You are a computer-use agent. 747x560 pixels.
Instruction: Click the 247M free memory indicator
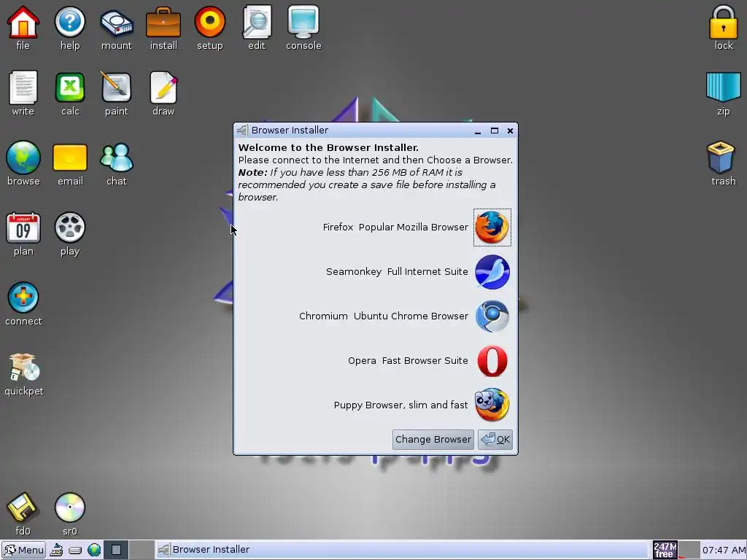(x=665, y=550)
